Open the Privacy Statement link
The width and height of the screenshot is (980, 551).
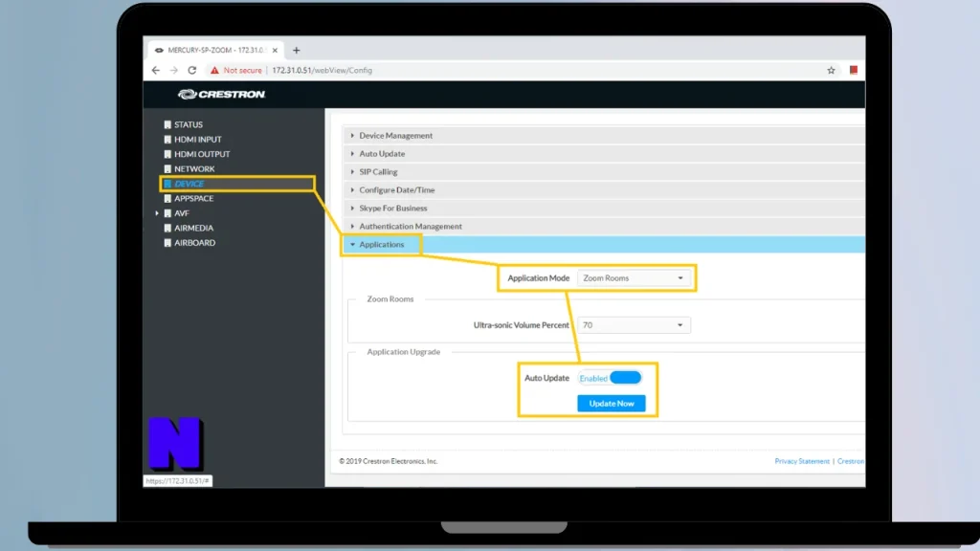pos(802,461)
